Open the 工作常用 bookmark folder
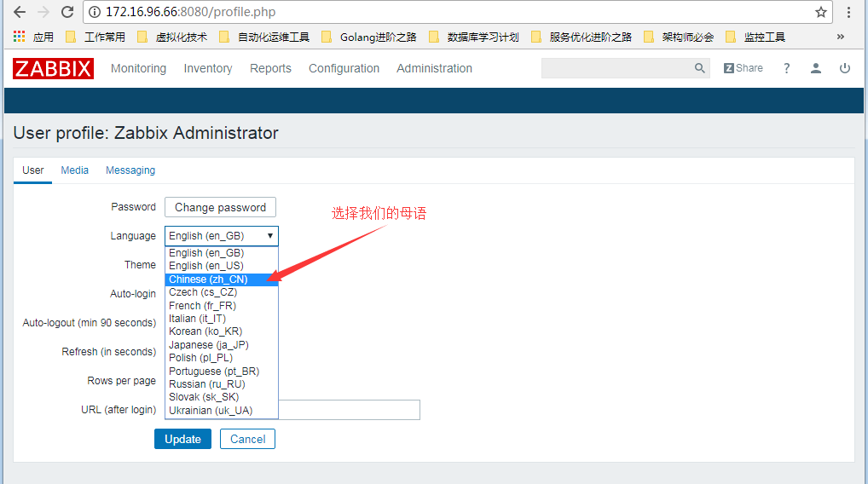Screen dimensions: 868x484 pyautogui.click(x=95, y=37)
